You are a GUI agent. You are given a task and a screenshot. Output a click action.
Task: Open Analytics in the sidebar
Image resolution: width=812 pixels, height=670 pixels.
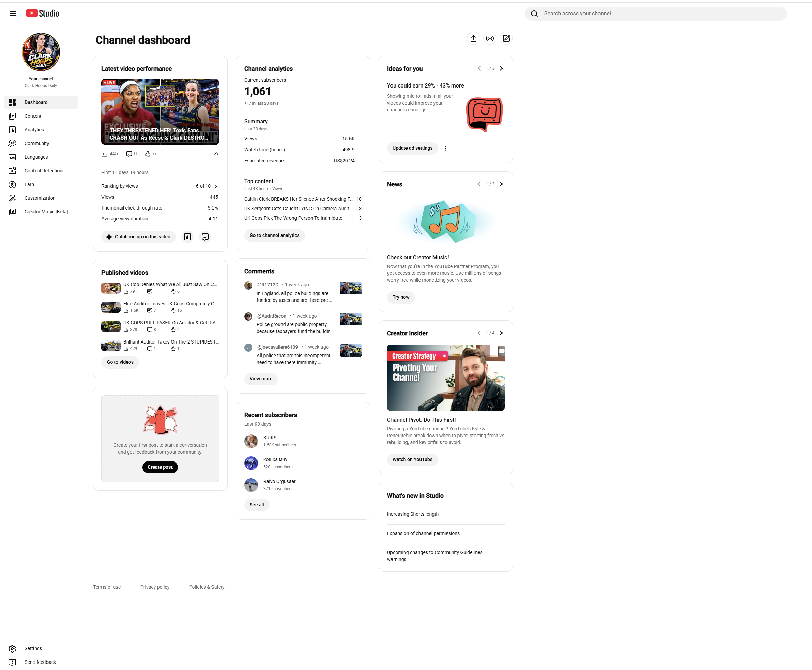click(41, 130)
